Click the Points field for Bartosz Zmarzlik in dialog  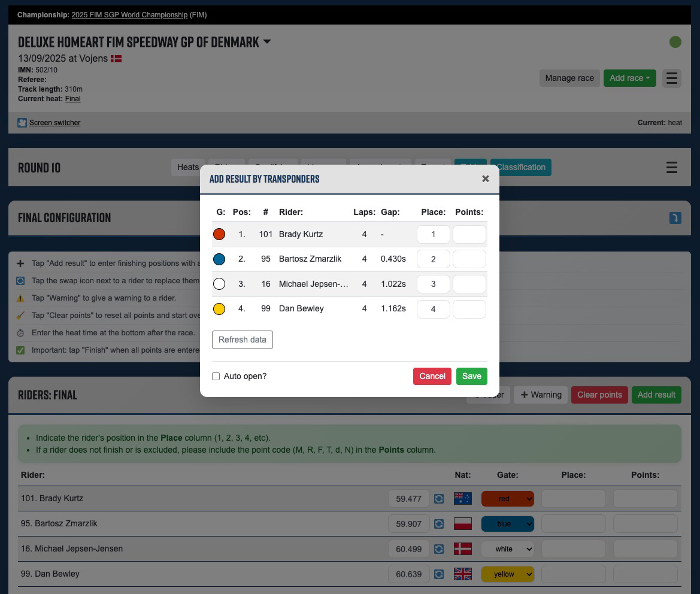coord(469,259)
